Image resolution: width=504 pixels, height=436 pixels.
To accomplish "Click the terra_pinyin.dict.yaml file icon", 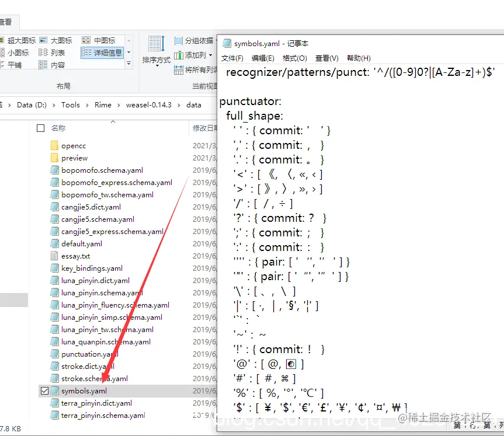I will pyautogui.click(x=55, y=403).
